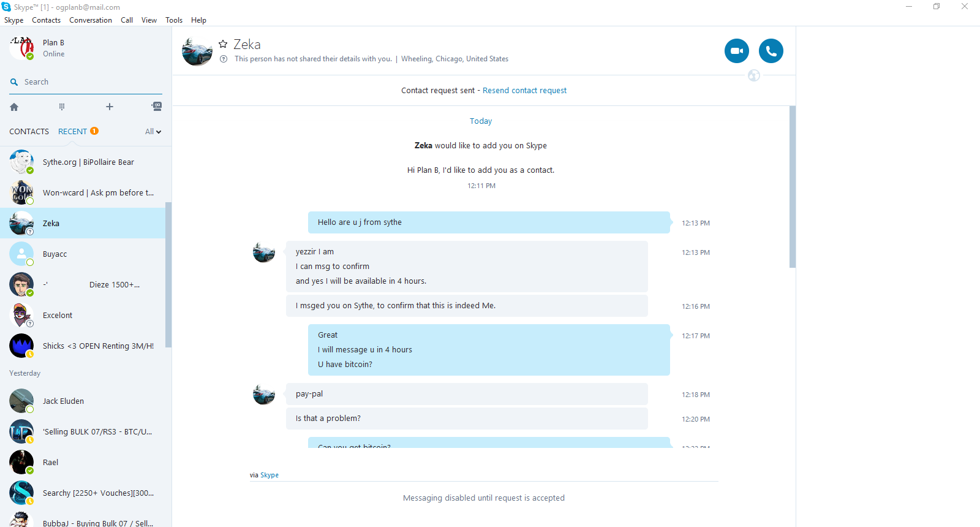Click the help icon beside shared details text
980x527 pixels.
click(224, 59)
